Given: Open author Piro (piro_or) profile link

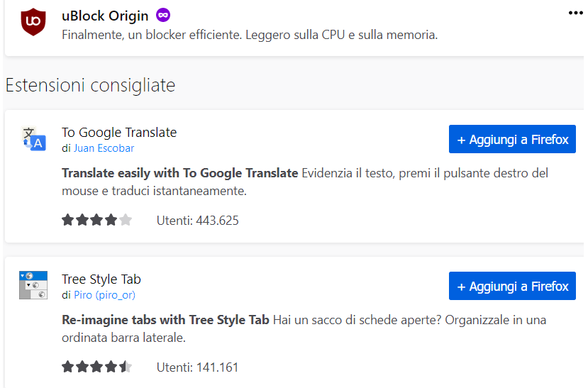Looking at the screenshot, I should coord(105,295).
